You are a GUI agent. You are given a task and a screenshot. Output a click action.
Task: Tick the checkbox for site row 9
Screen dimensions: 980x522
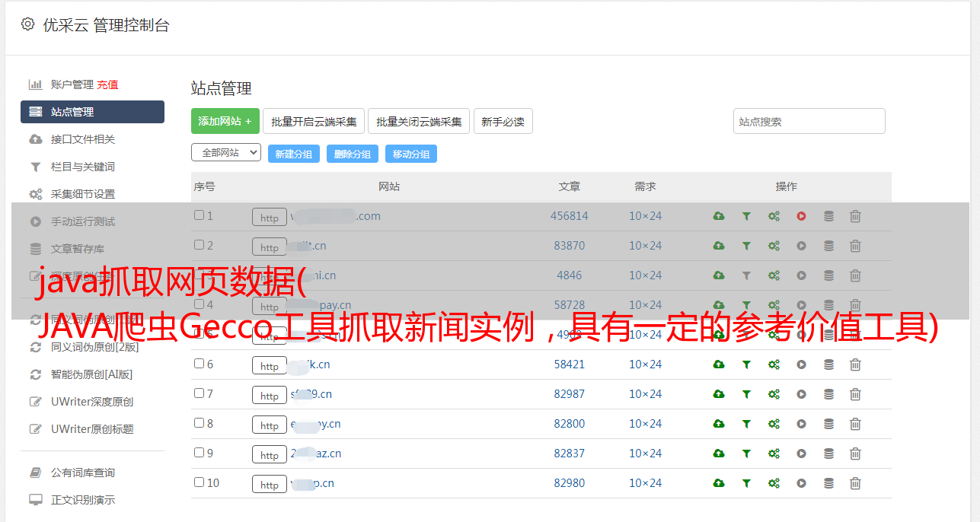(x=199, y=453)
